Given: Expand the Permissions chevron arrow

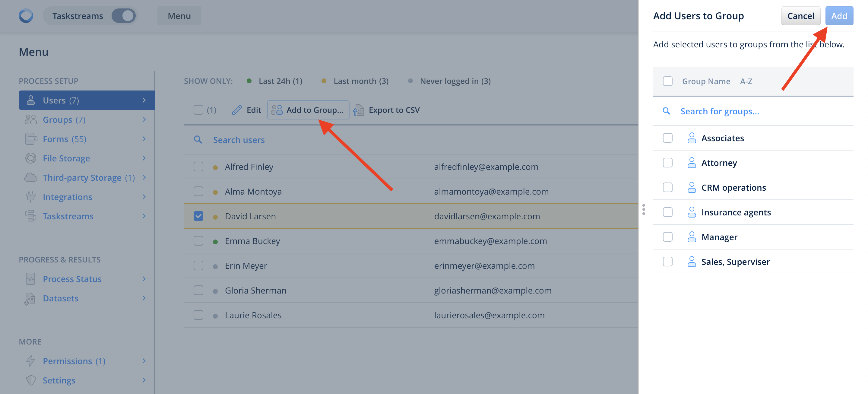Looking at the screenshot, I should (144, 361).
